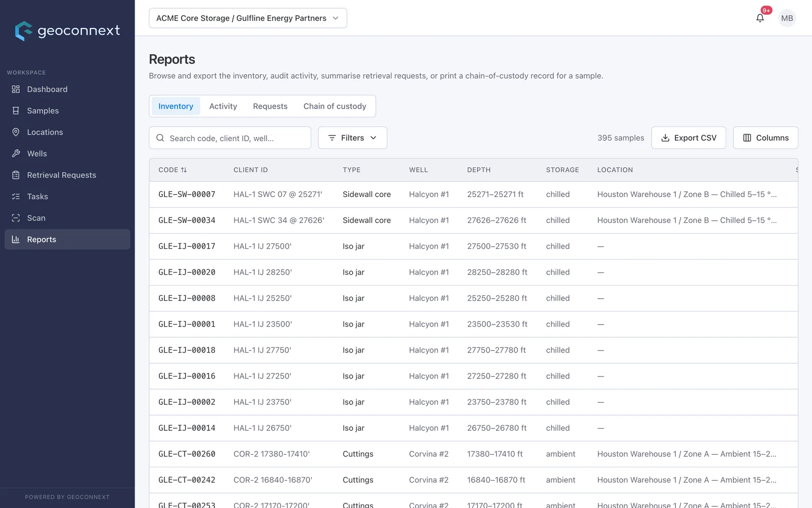Switch to the Inventory tab
This screenshot has height=508, width=812.
(176, 106)
